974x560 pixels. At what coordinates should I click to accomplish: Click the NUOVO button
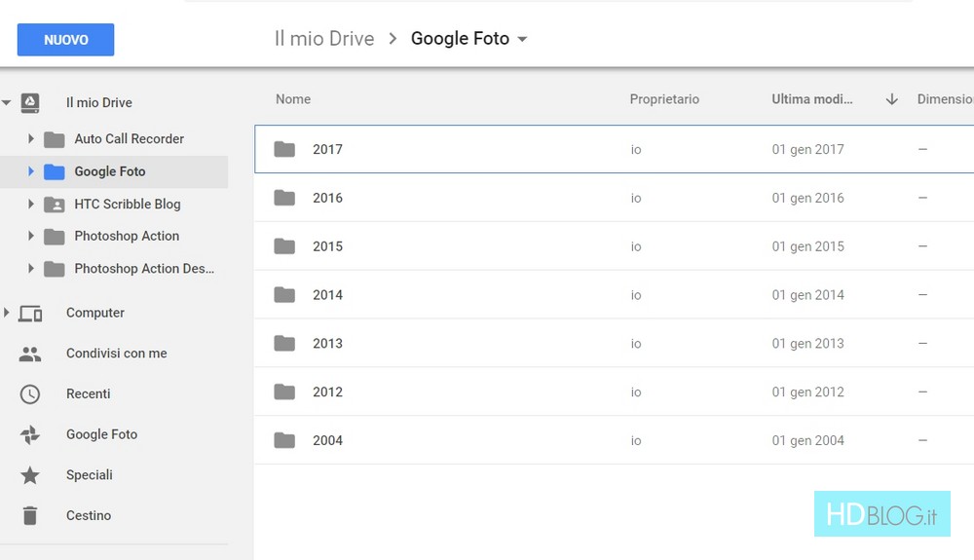[x=65, y=40]
